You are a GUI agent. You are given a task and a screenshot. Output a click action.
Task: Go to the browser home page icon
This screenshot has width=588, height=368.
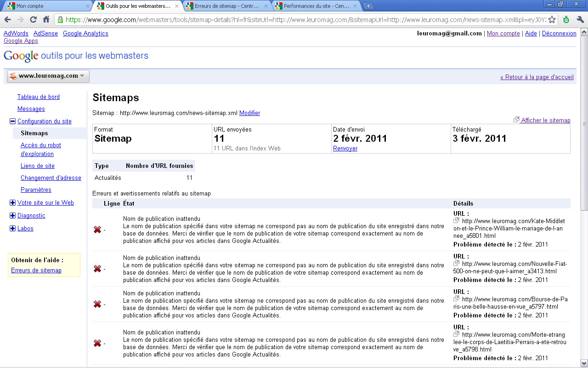click(46, 20)
